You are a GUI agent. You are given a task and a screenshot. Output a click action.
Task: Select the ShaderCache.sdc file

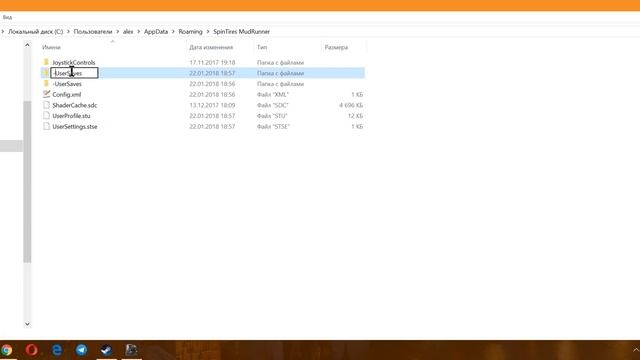click(x=75, y=105)
